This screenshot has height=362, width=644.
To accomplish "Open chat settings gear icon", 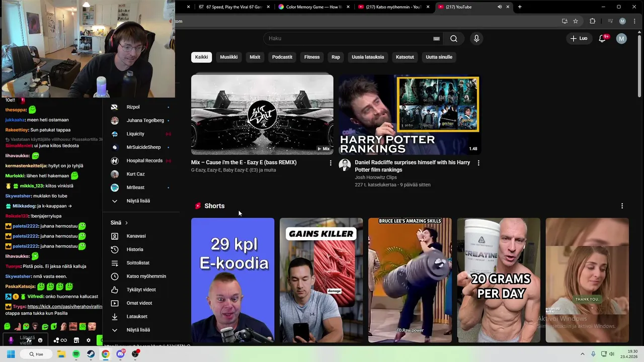I will point(89,340).
